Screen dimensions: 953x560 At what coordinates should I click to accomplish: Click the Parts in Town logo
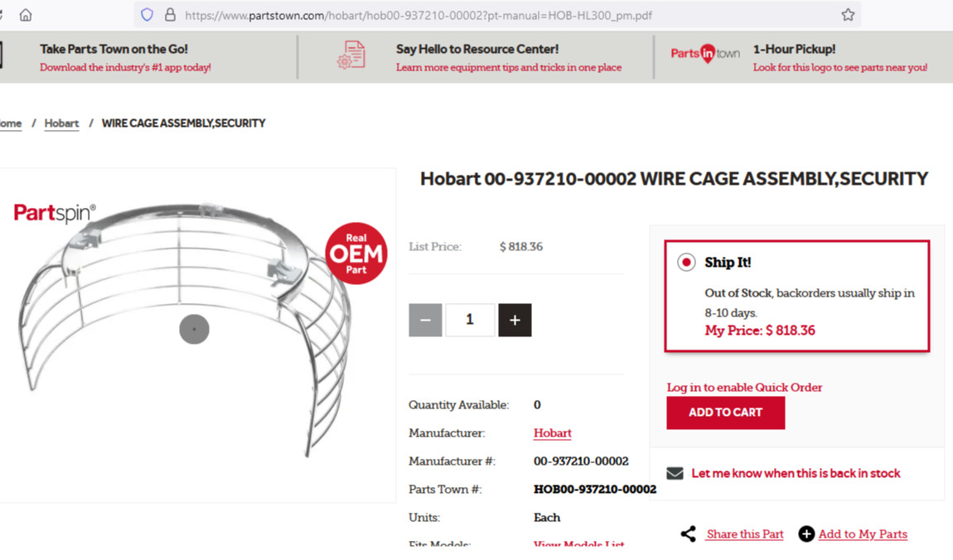pyautogui.click(x=705, y=54)
